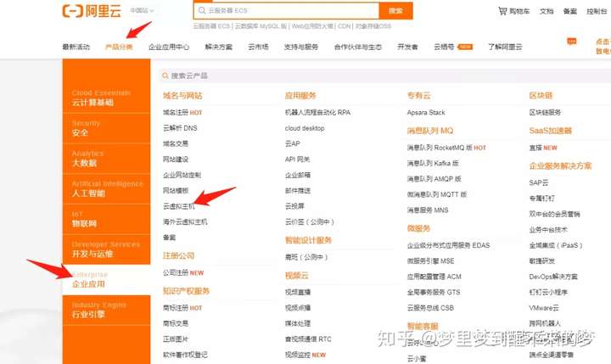Open 开发者 menu item
The height and width of the screenshot is (364, 611).
click(x=407, y=48)
